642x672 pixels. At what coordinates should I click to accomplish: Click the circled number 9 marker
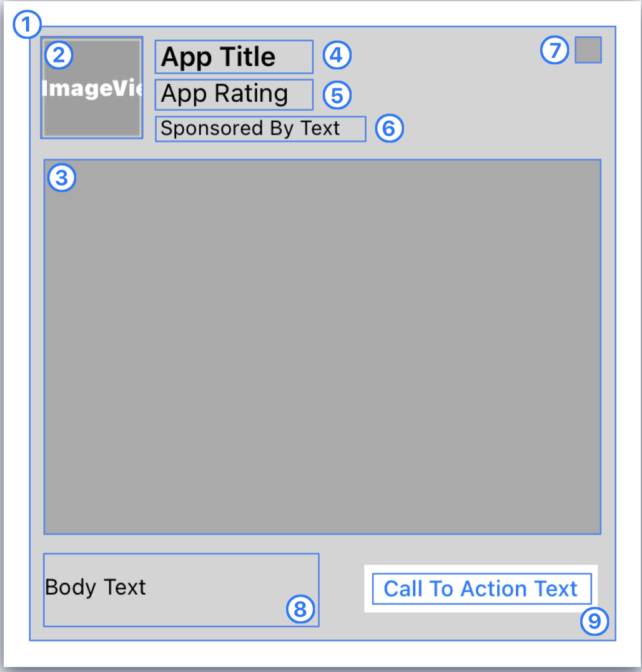(595, 621)
